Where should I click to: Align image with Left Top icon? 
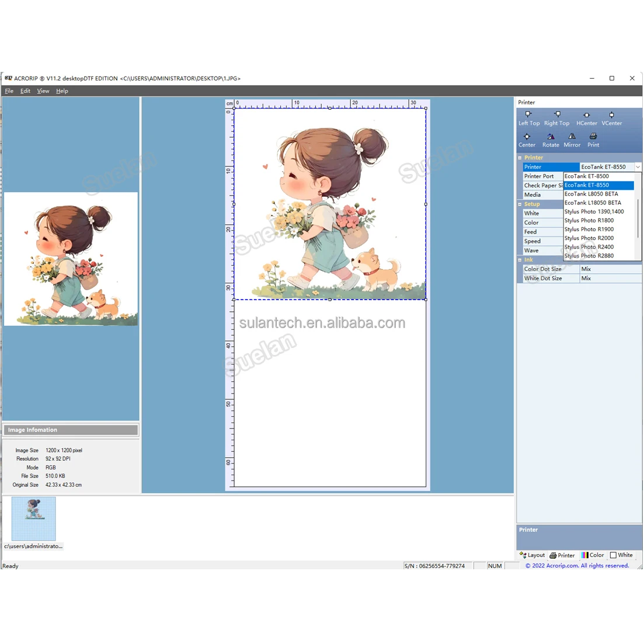(x=528, y=118)
